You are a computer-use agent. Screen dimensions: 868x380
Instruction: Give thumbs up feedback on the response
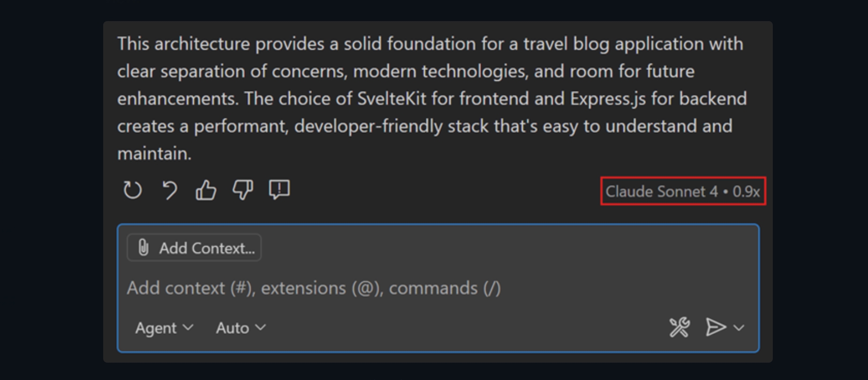(205, 190)
